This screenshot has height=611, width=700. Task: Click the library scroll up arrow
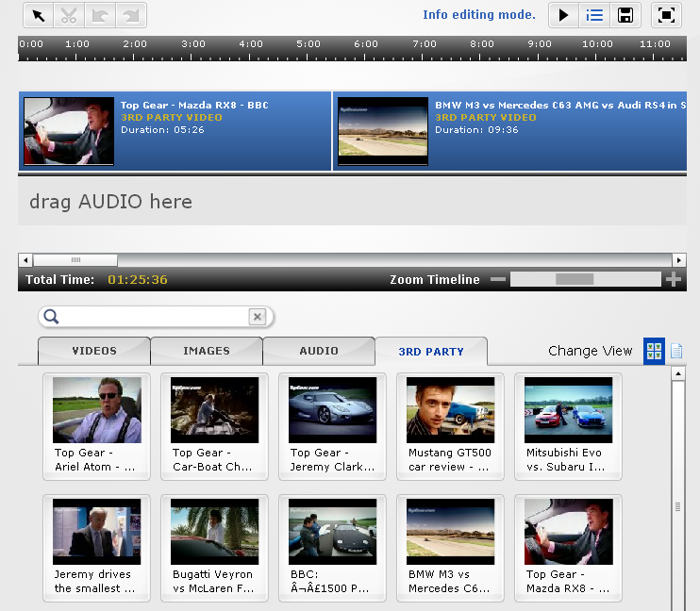tap(678, 373)
